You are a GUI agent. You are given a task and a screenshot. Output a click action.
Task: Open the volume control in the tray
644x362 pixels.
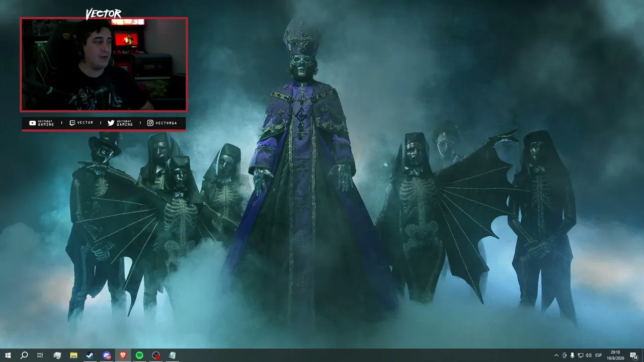pyautogui.click(x=589, y=355)
